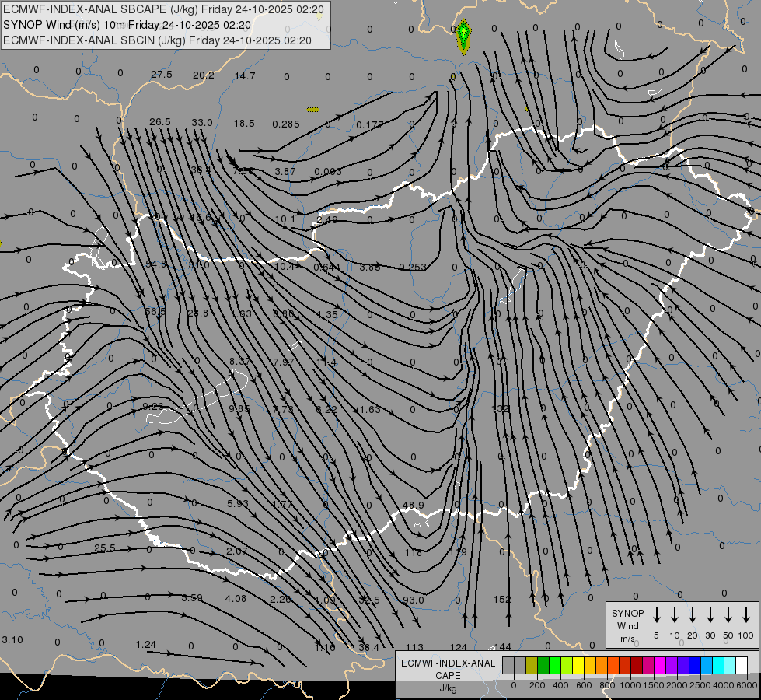Image resolution: width=761 pixels, height=700 pixels.
Task: Select the SBCIN layer title line
Action: point(157,40)
